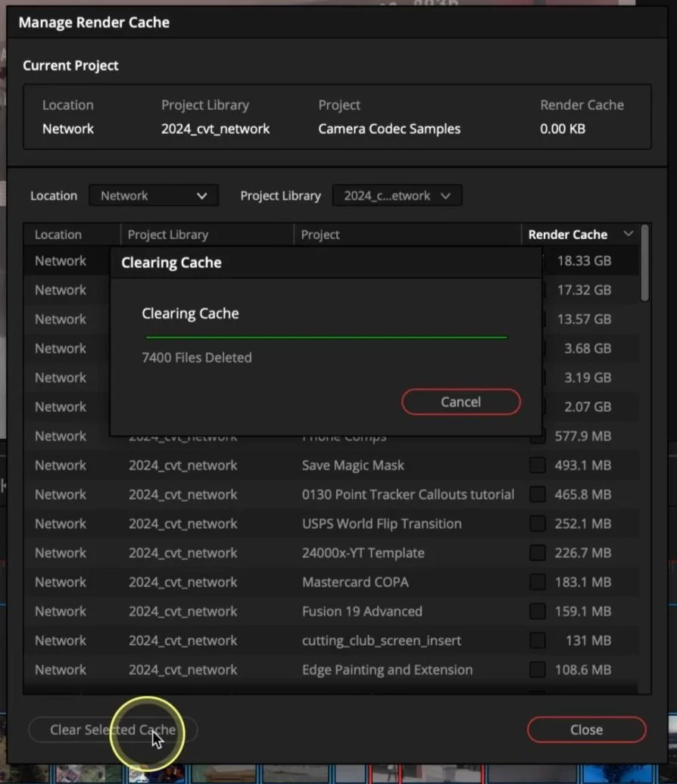This screenshot has height=784, width=677.
Task: Select the Edge Painting and Extension checkbox
Action: (537, 670)
